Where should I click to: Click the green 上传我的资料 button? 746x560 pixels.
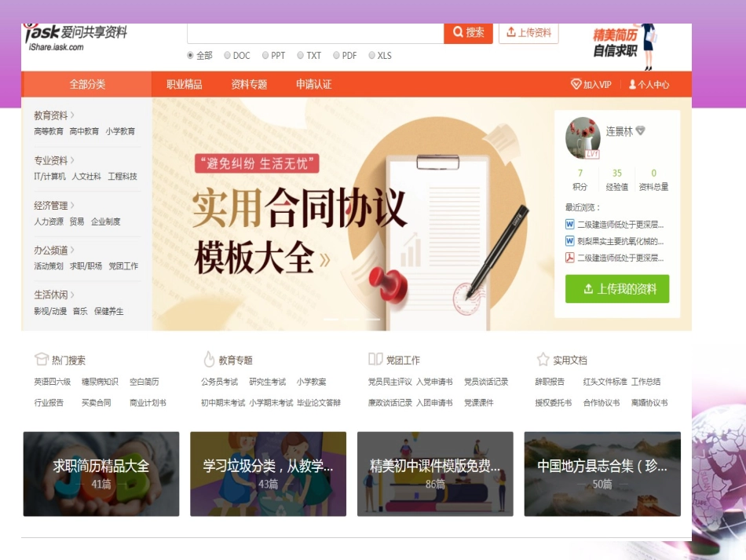coord(617,289)
